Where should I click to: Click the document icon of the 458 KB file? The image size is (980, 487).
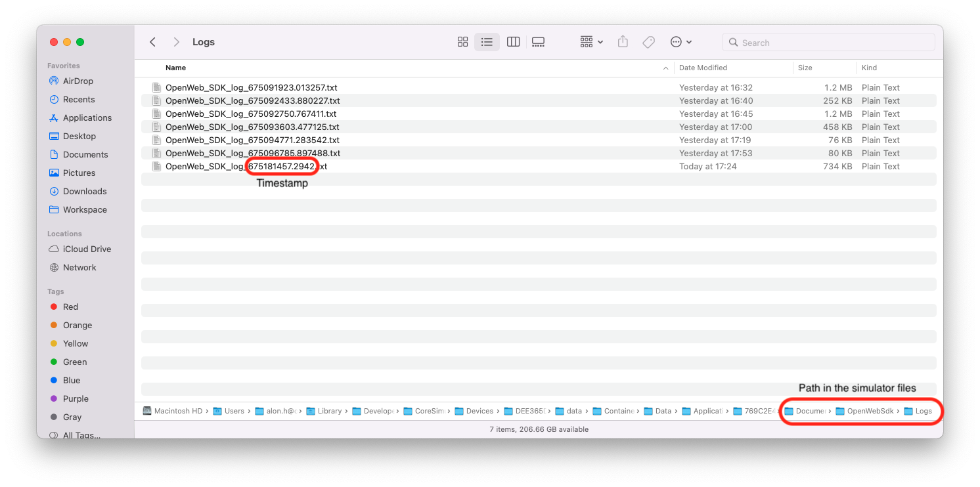click(x=156, y=127)
